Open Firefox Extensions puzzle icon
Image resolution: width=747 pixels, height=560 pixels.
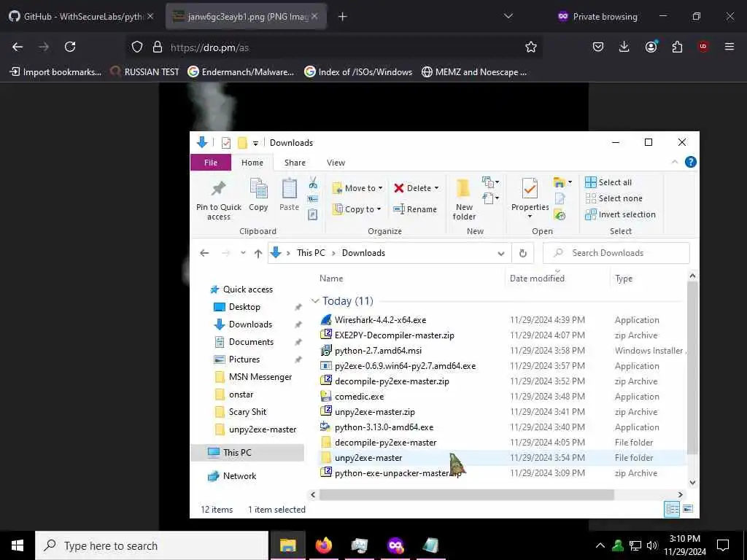677,47
